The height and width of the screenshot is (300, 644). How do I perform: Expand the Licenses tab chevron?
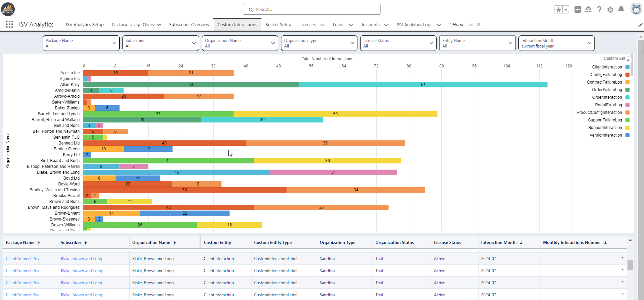pos(322,25)
